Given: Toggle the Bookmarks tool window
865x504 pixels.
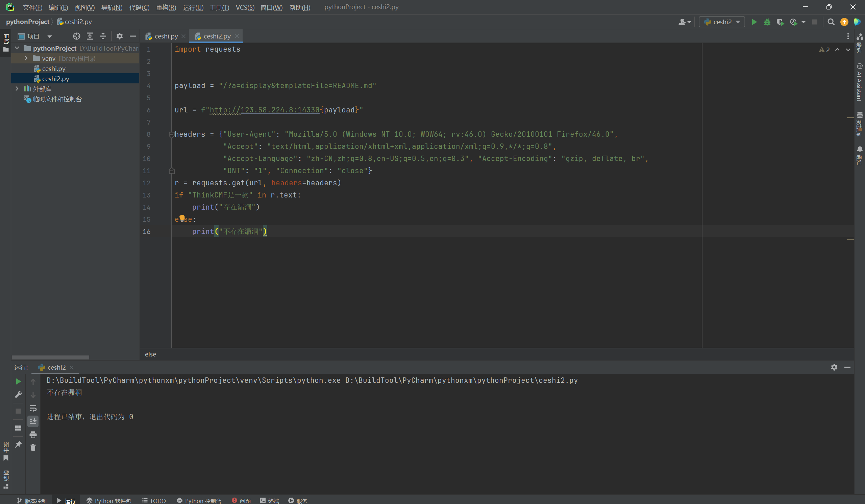Looking at the screenshot, I should (6, 452).
